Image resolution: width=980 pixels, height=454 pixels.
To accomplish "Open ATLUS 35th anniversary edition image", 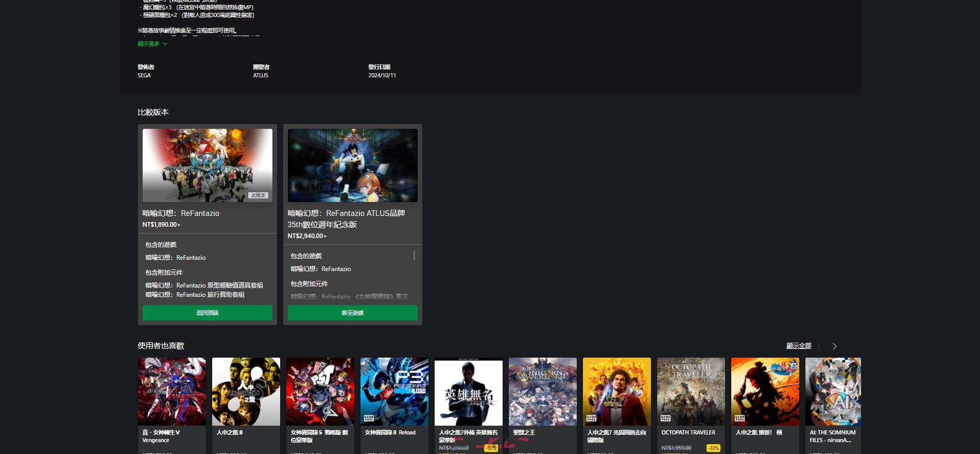I will (x=353, y=165).
